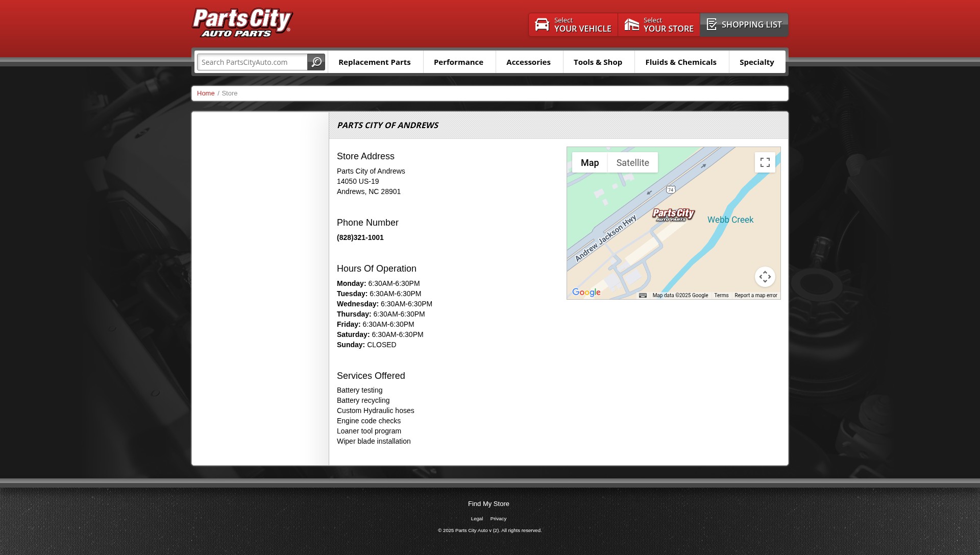Open Legal footer link

click(x=477, y=519)
